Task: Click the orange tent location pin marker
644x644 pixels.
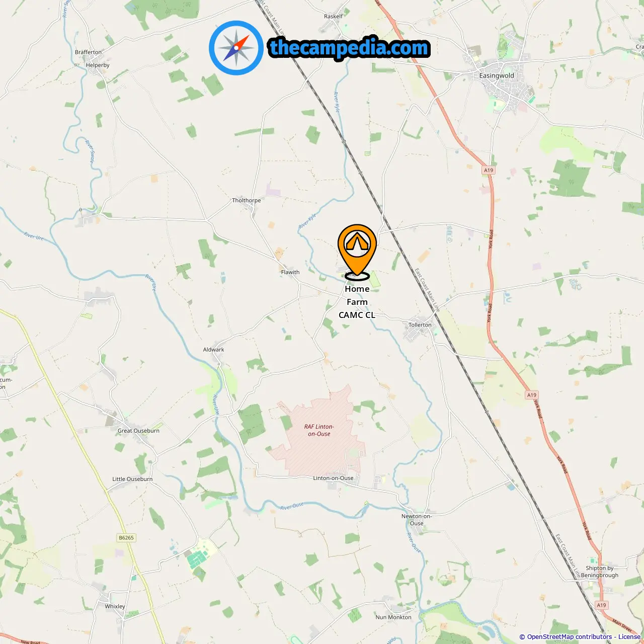Action: click(x=357, y=250)
